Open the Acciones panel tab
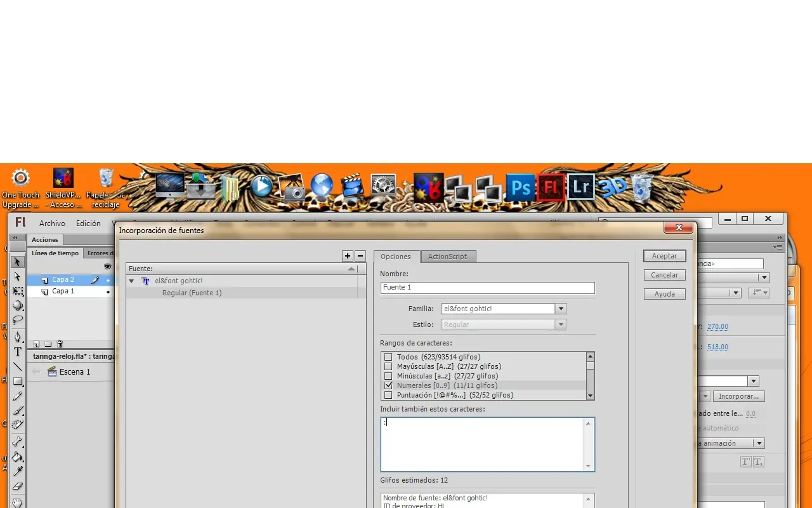This screenshot has height=508, width=812. point(45,239)
